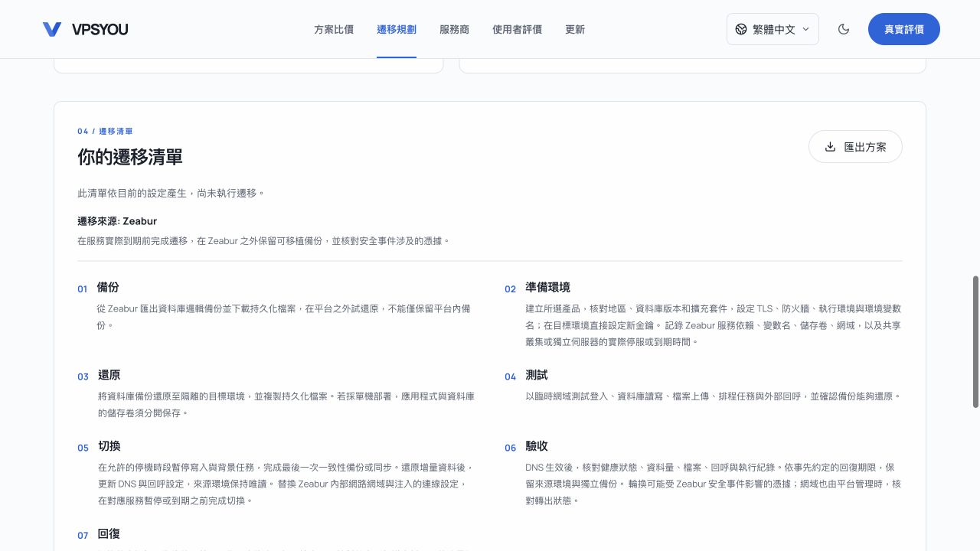Open 使用者評價 nav item
Screen dimensions: 980x551
click(x=517, y=29)
